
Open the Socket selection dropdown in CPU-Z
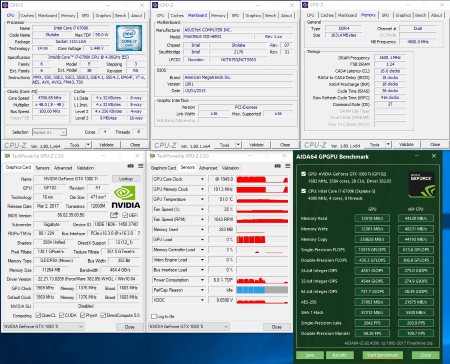[x=49, y=132]
